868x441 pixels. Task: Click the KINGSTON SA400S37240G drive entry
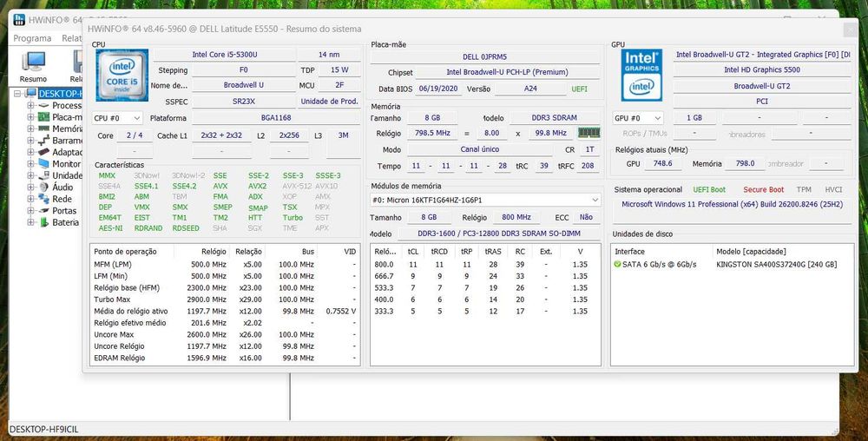[777, 265]
